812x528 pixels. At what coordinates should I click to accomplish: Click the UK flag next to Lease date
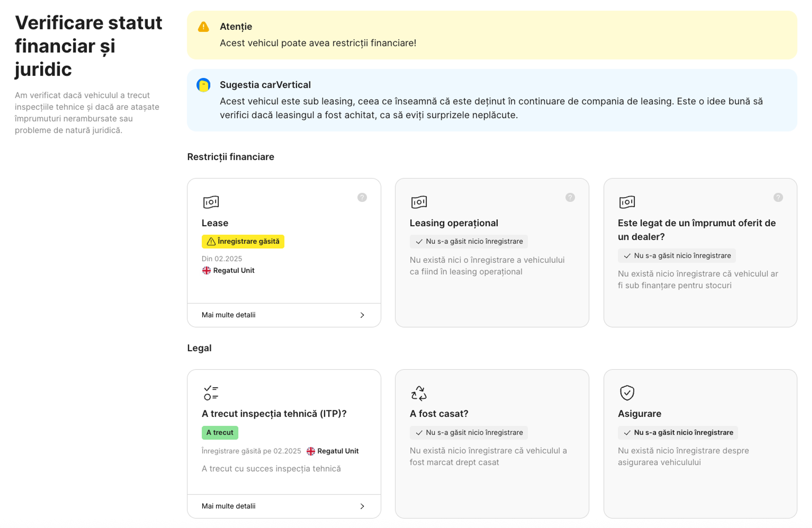click(206, 270)
